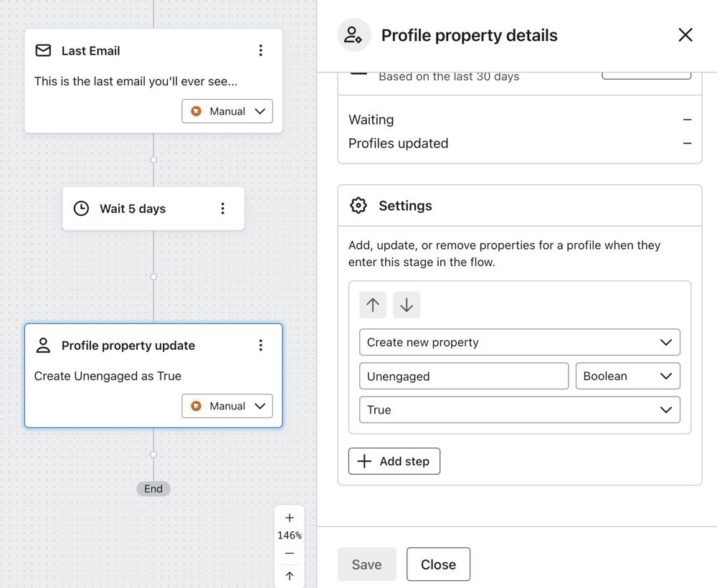Click the move step down arrow icon
This screenshot has width=717, height=588.
[x=407, y=305]
